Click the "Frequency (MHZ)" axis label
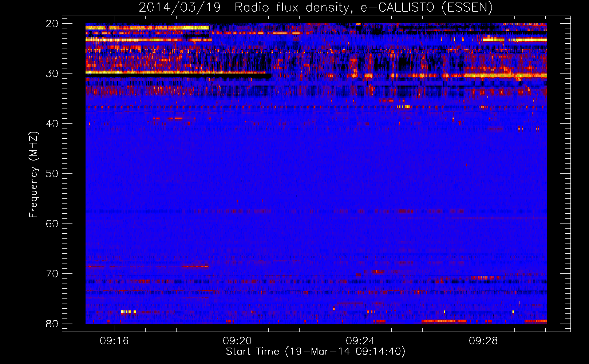The image size is (589, 364). (x=33, y=175)
